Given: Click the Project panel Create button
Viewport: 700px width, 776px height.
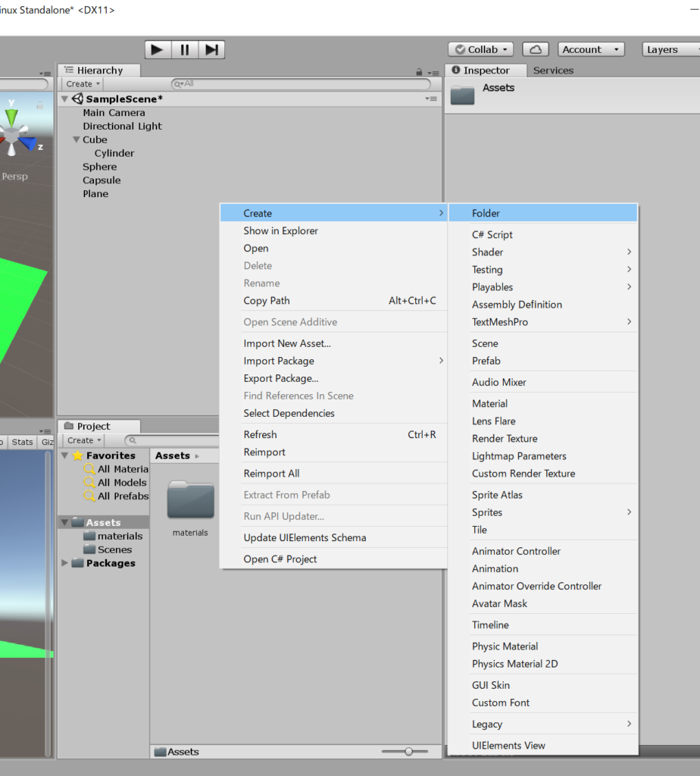Looking at the screenshot, I should coord(83,440).
